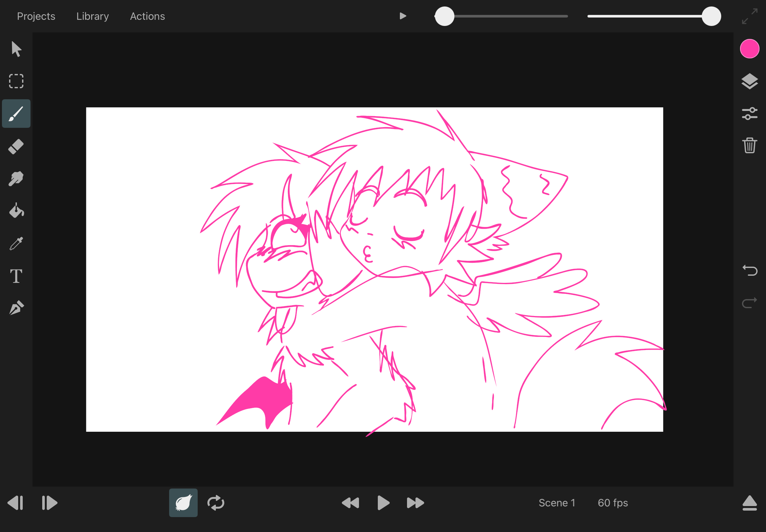Image resolution: width=766 pixels, height=532 pixels.
Task: Select the arrow selection tool
Action: [16, 49]
